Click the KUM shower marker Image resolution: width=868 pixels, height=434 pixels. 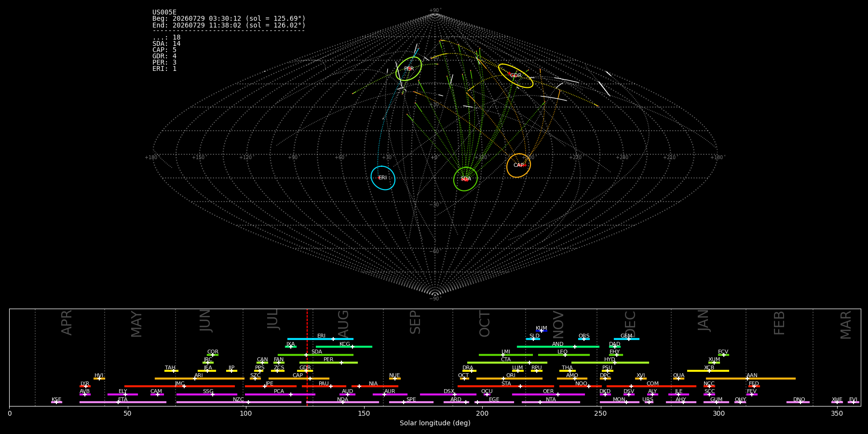pyautogui.click(x=542, y=331)
